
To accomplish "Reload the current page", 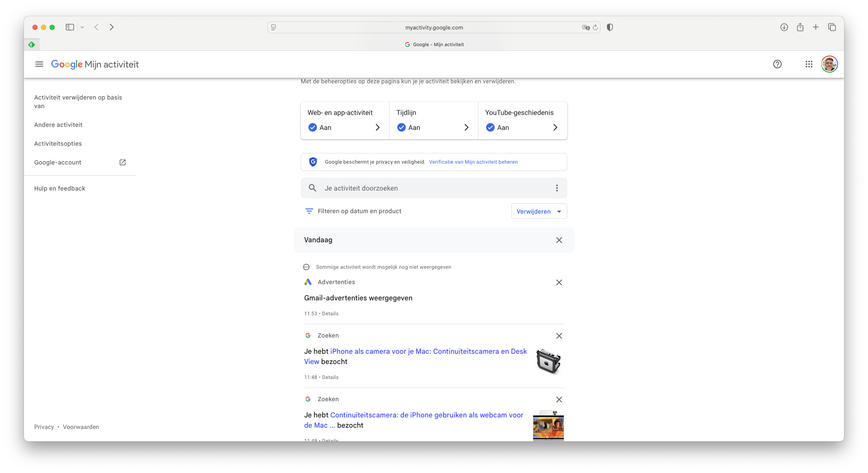I will (595, 27).
